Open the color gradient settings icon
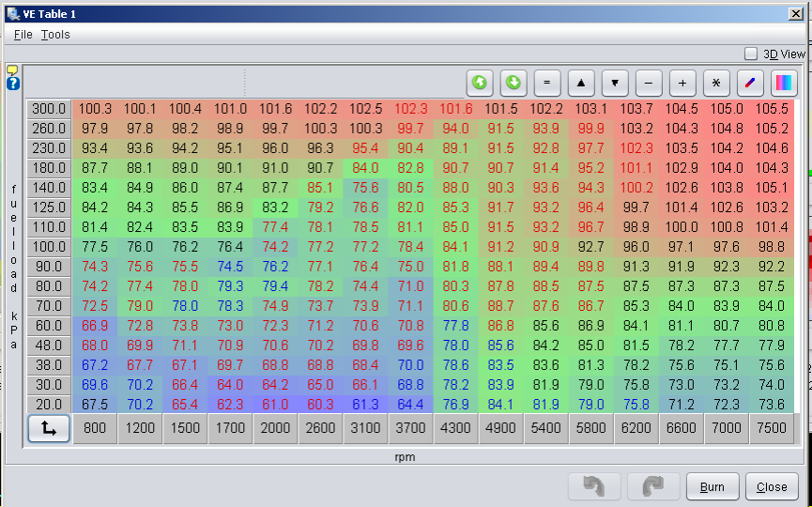This screenshot has height=507, width=812. (x=784, y=83)
